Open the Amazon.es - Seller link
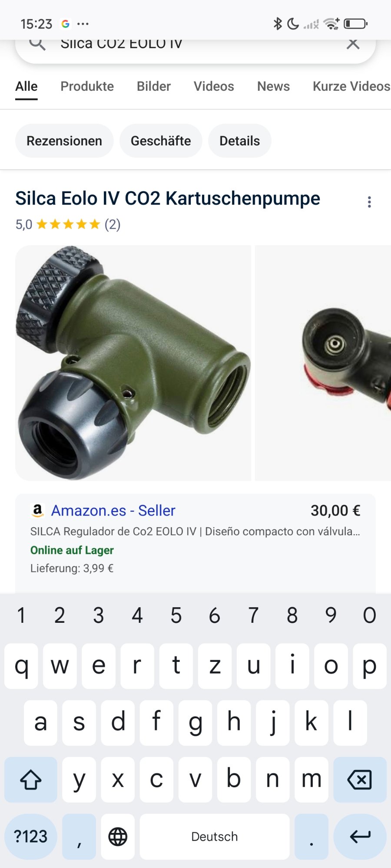The width and height of the screenshot is (391, 868). (113, 510)
